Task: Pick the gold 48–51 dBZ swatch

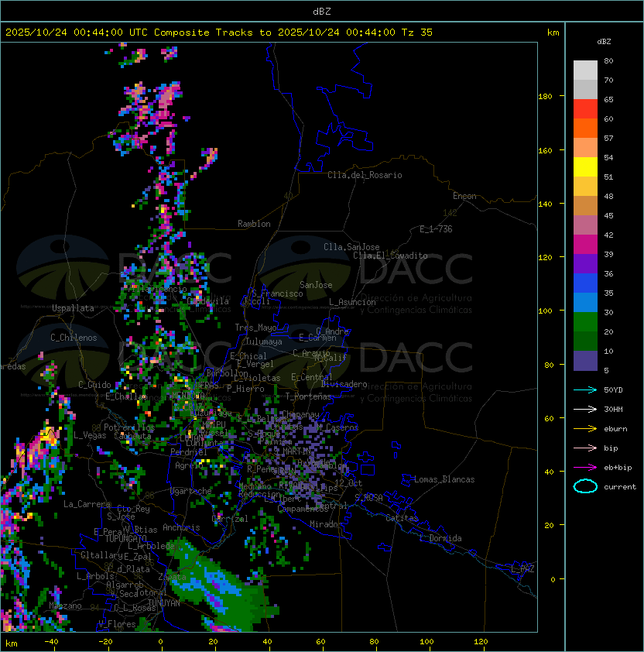Action: click(x=585, y=187)
